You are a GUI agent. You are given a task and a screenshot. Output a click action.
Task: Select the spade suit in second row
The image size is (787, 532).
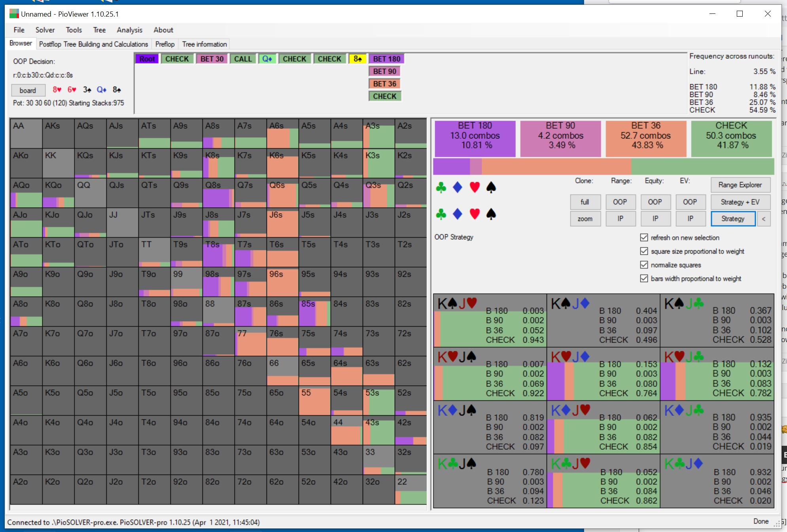tap(491, 214)
